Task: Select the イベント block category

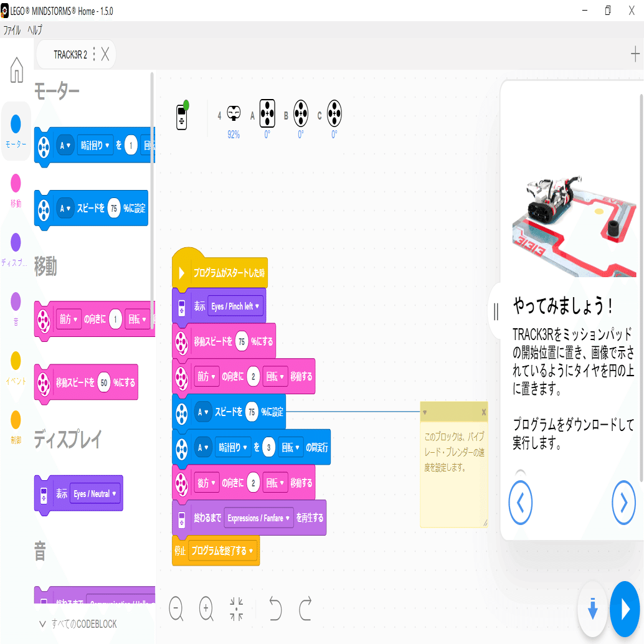Action: click(16, 358)
